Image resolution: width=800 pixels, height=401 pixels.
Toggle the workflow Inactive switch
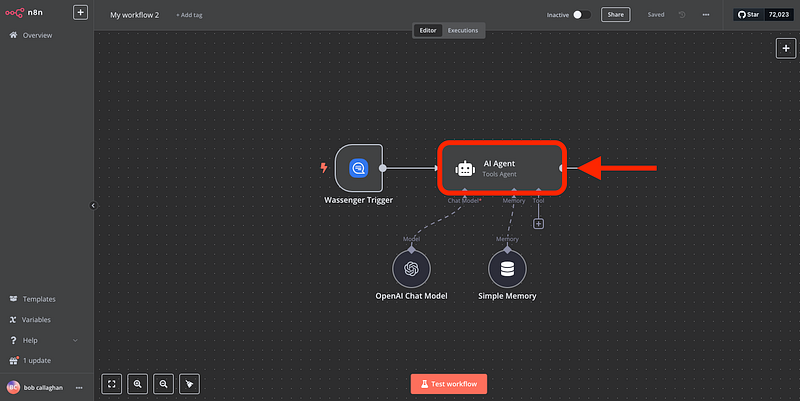583,15
